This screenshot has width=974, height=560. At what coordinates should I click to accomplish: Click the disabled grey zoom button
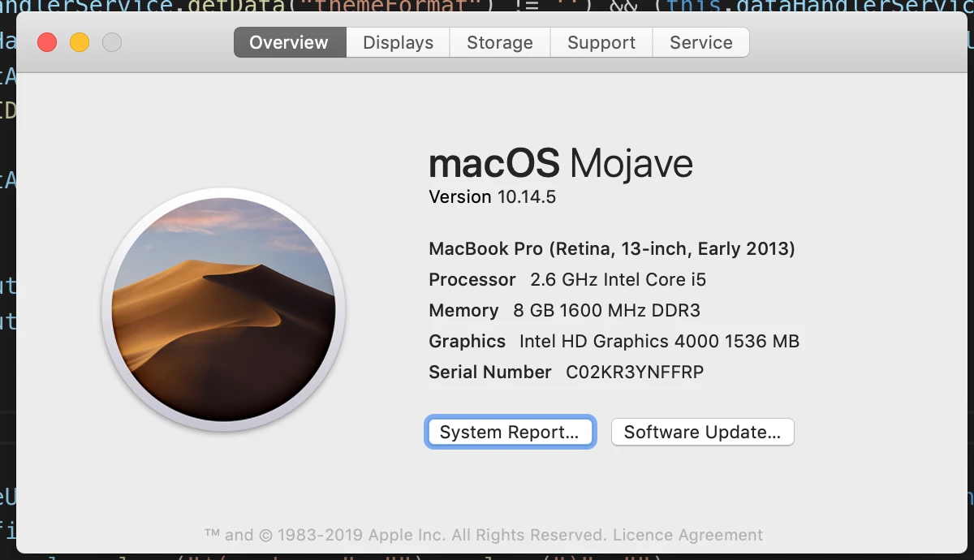point(112,42)
